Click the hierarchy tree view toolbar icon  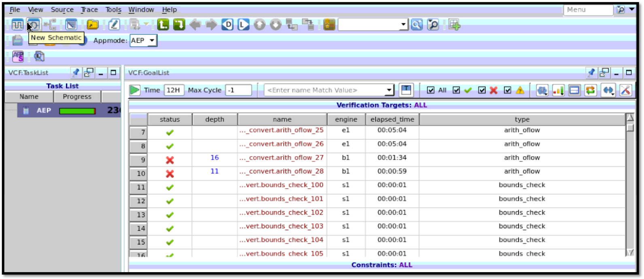(51, 25)
